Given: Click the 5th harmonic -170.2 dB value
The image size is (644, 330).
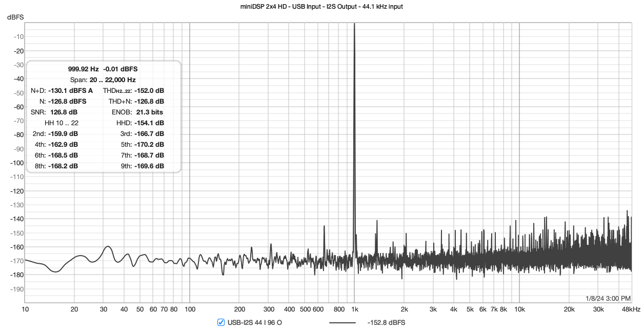Looking at the screenshot, I should pyautogui.click(x=150, y=144).
